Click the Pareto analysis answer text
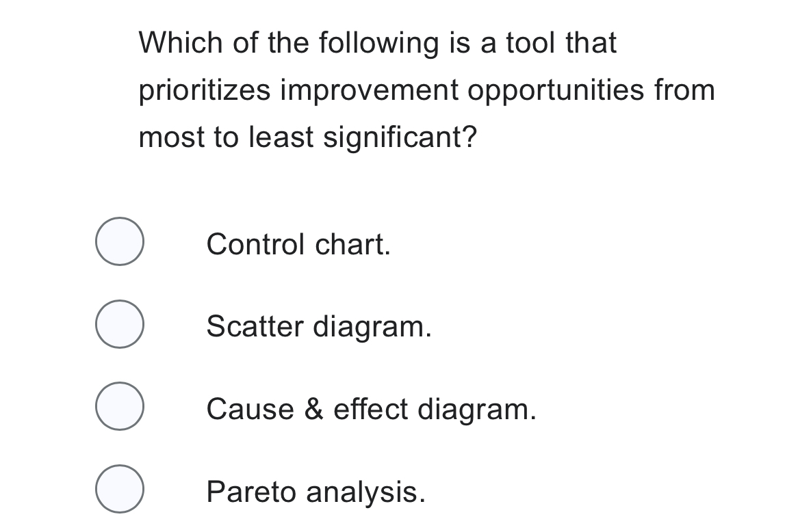The image size is (798, 532). tap(315, 492)
